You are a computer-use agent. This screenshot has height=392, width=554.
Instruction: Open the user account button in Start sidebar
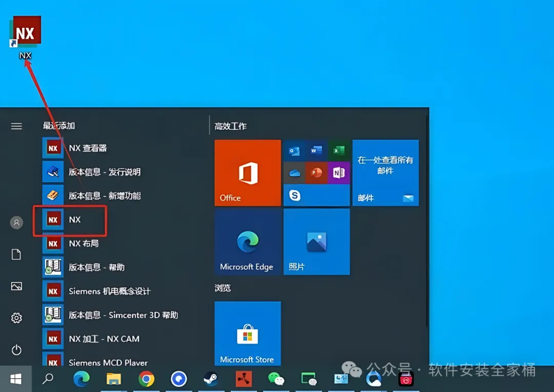click(16, 222)
